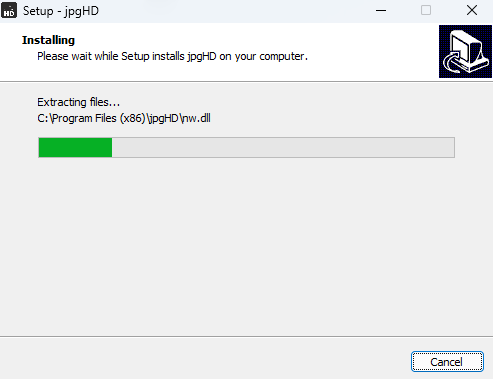Click the bold Installing heading
This screenshot has width=493, height=379.
(48, 40)
